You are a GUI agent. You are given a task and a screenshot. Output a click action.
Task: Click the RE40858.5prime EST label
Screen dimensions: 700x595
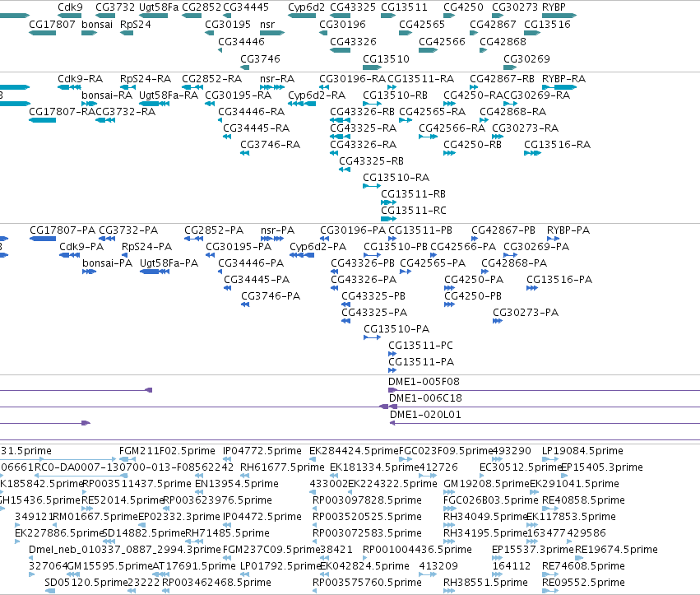coord(583,500)
